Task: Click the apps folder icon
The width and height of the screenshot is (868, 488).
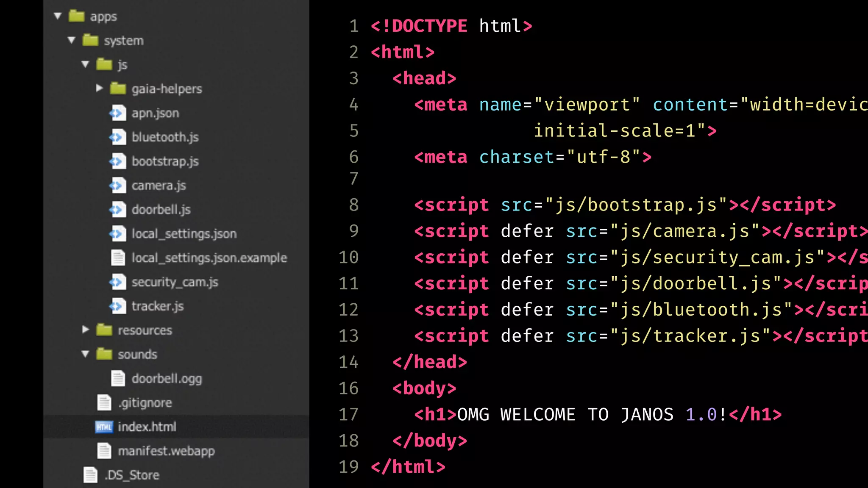Action: (x=77, y=16)
